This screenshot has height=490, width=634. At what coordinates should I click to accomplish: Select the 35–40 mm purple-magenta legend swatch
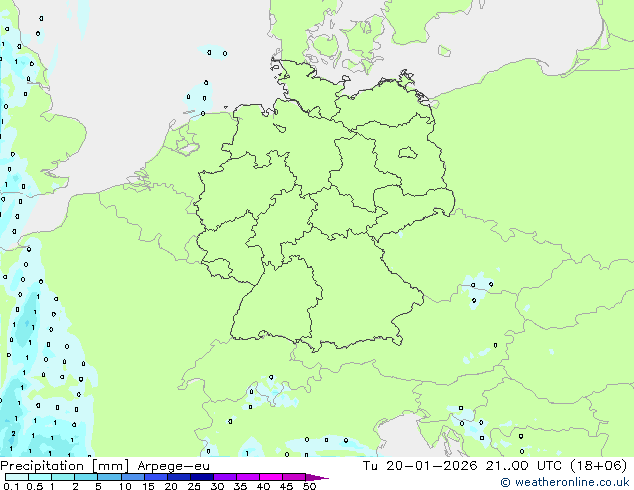(248, 477)
